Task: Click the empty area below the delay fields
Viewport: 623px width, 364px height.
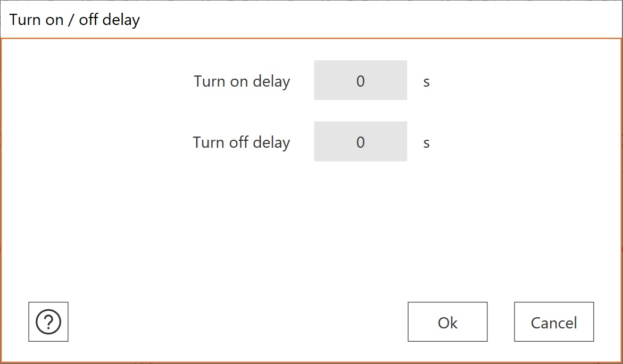Action: 311,228
